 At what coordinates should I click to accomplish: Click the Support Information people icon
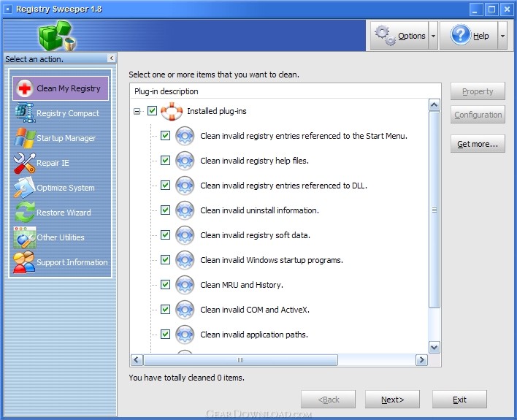[24, 262]
